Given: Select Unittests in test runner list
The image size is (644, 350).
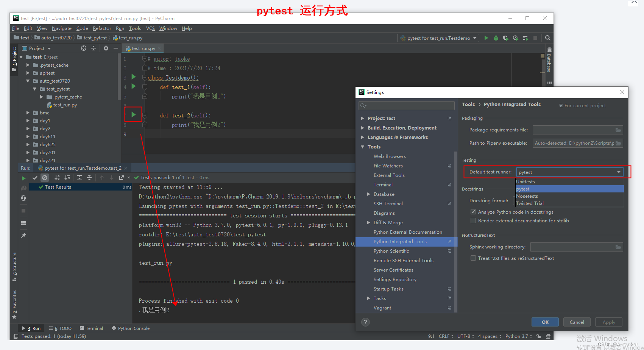Looking at the screenshot, I should [570, 182].
